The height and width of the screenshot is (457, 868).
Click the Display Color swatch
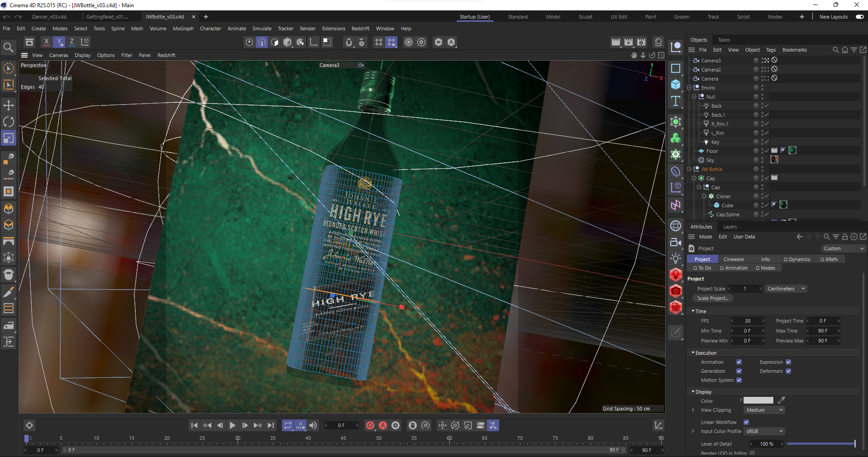(x=758, y=400)
